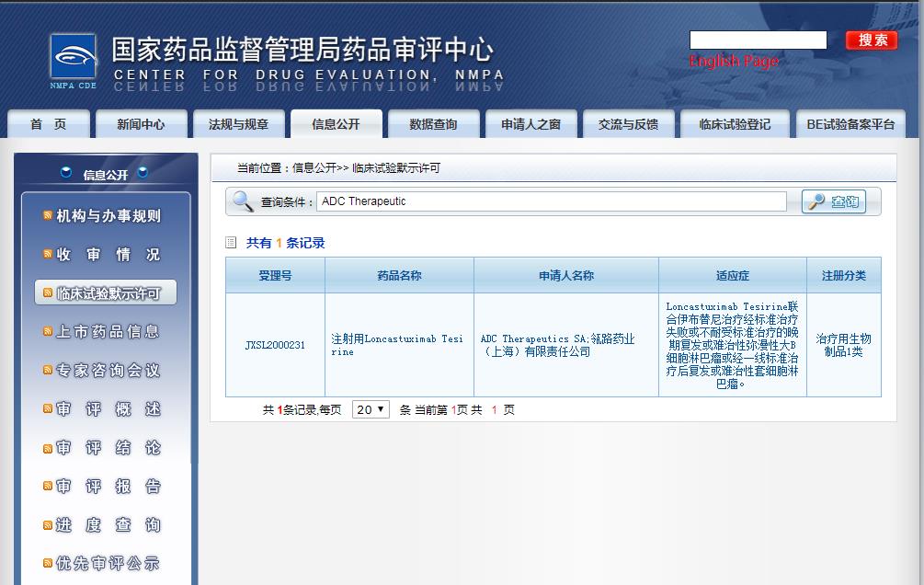Select 临床试验默示许可 in the sidebar
924x585 pixels.
click(x=107, y=293)
